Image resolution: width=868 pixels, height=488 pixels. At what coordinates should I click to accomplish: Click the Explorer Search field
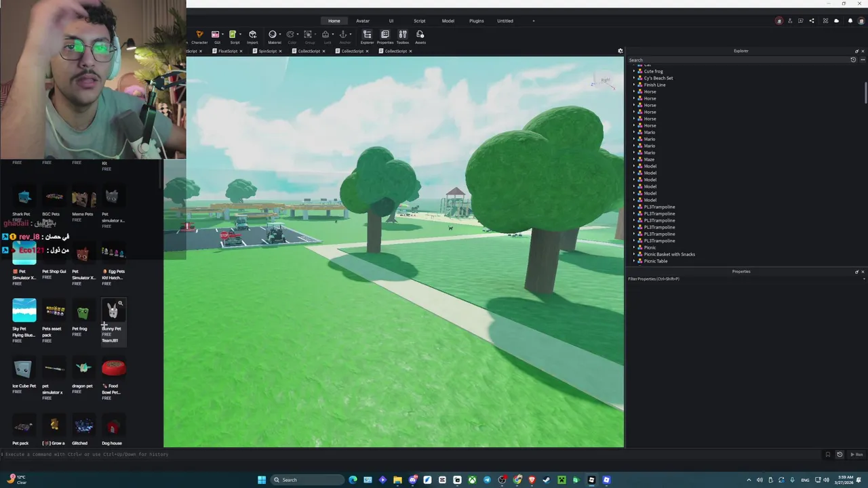(738, 60)
